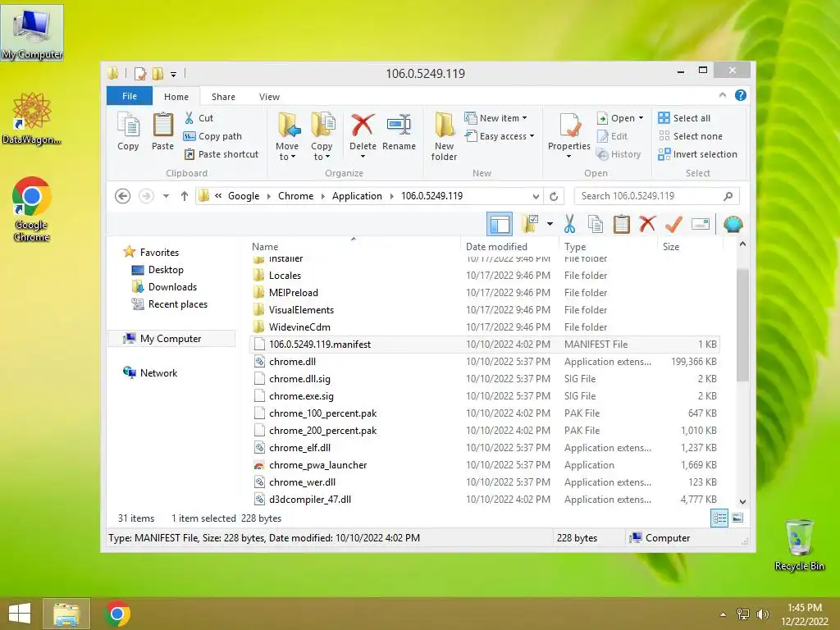The image size is (840, 630).
Task: Select the chrome.dll file
Action: coord(485,362)
